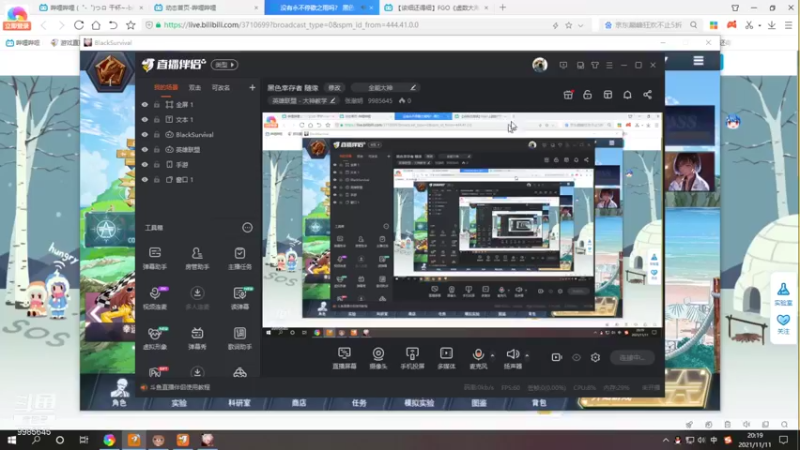Open Chrome from the Windows taskbar
The image size is (800, 450).
click(x=109, y=440)
